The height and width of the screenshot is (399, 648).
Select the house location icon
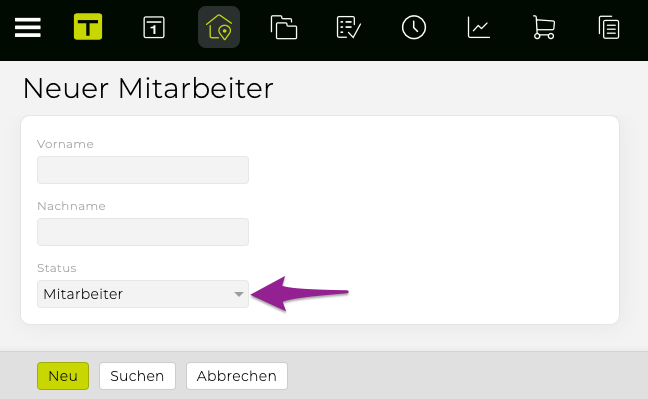[x=219, y=27]
